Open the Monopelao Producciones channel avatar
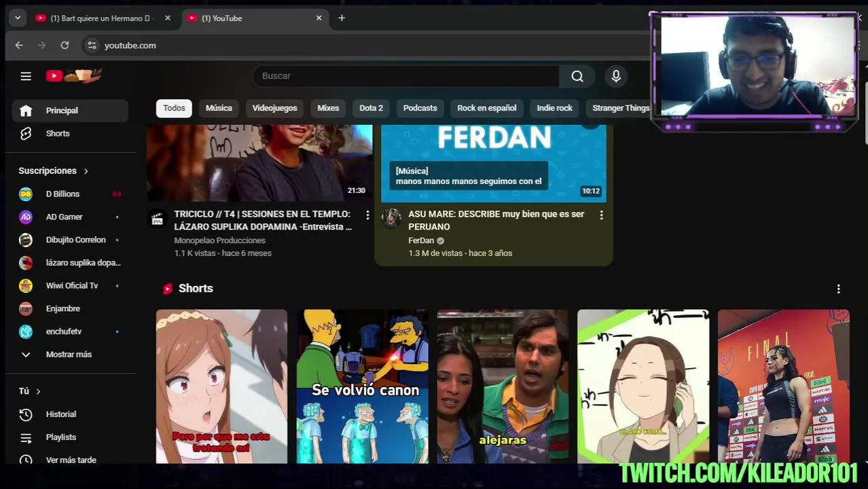 pos(158,219)
